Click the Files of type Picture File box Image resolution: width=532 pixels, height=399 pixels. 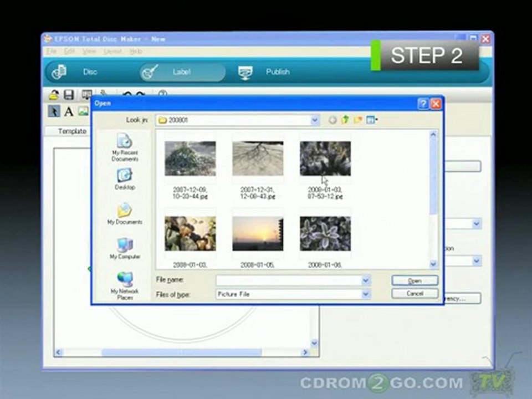click(x=293, y=294)
